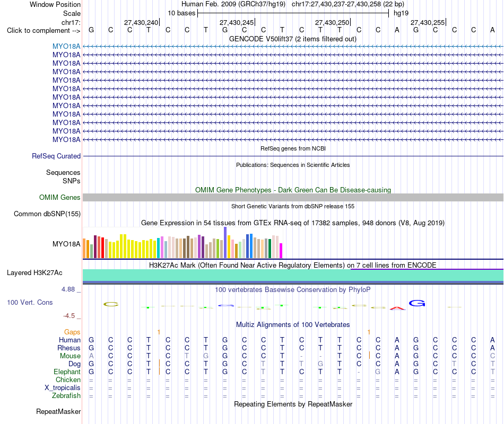
Task: Click the -4.5 PhyloP lower scale value
Action: pos(69,316)
